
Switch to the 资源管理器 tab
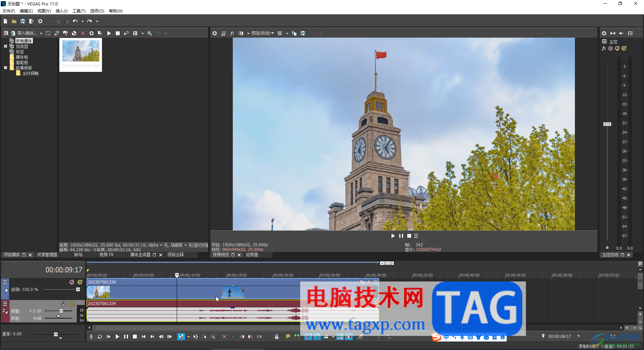[47, 255]
